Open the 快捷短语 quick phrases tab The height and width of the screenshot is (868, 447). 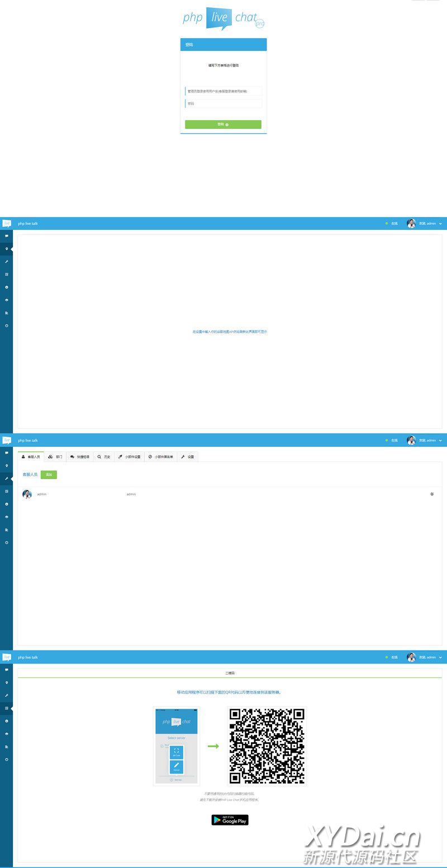point(80,457)
